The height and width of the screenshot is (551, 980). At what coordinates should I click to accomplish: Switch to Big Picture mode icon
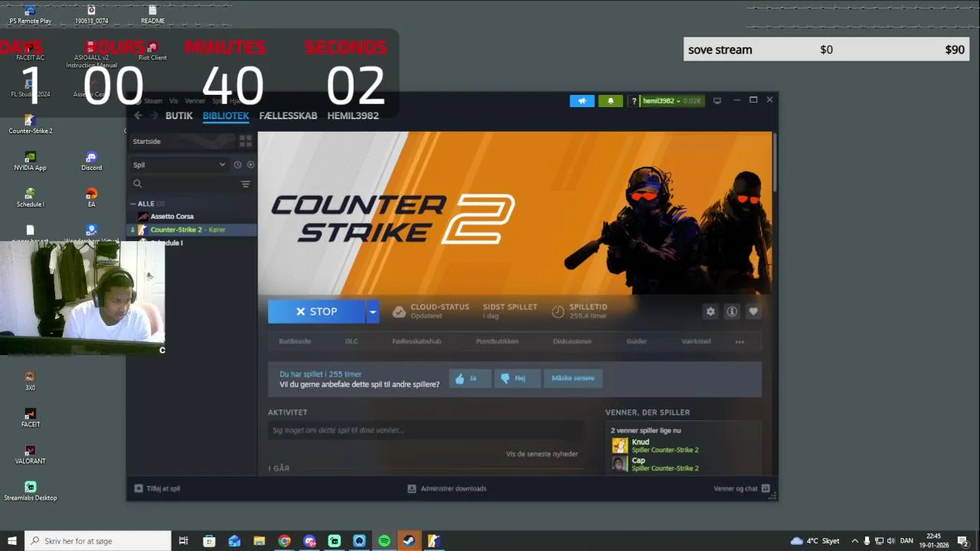[x=717, y=100]
